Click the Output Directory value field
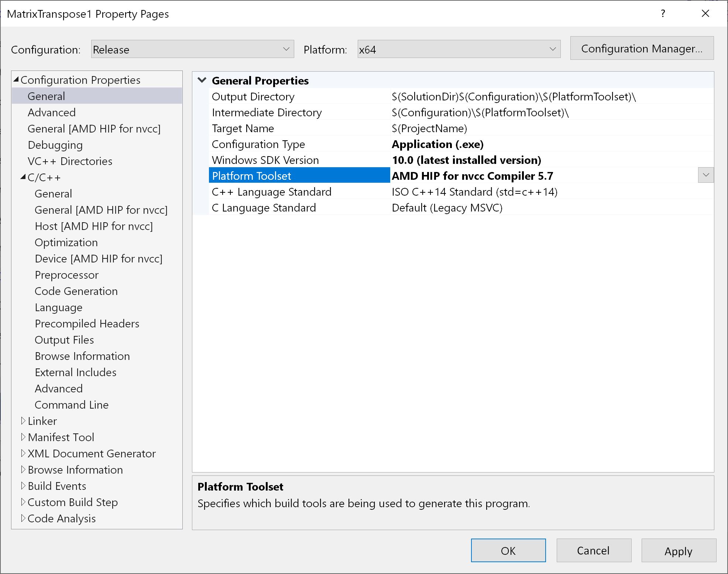This screenshot has width=728, height=574. (x=513, y=97)
